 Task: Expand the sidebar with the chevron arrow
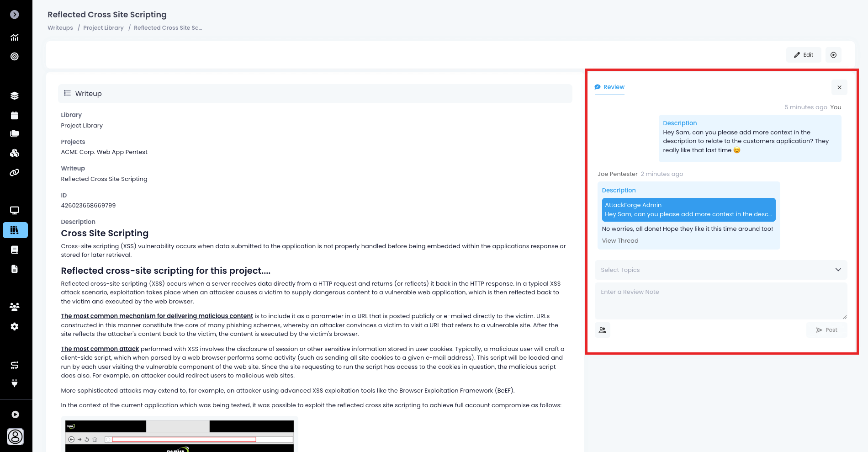(15, 15)
